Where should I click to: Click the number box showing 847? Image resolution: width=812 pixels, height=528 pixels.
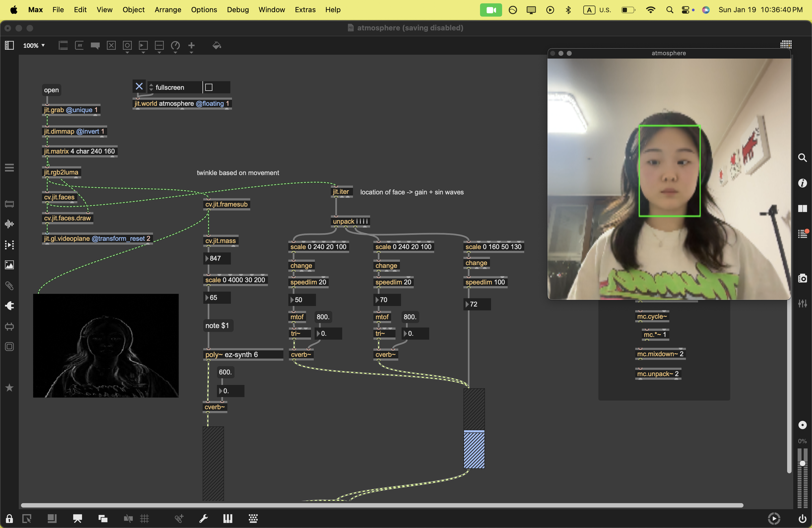click(x=217, y=258)
